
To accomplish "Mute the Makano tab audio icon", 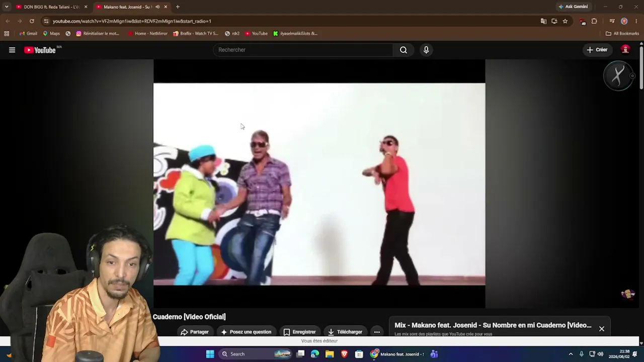I will (157, 7).
